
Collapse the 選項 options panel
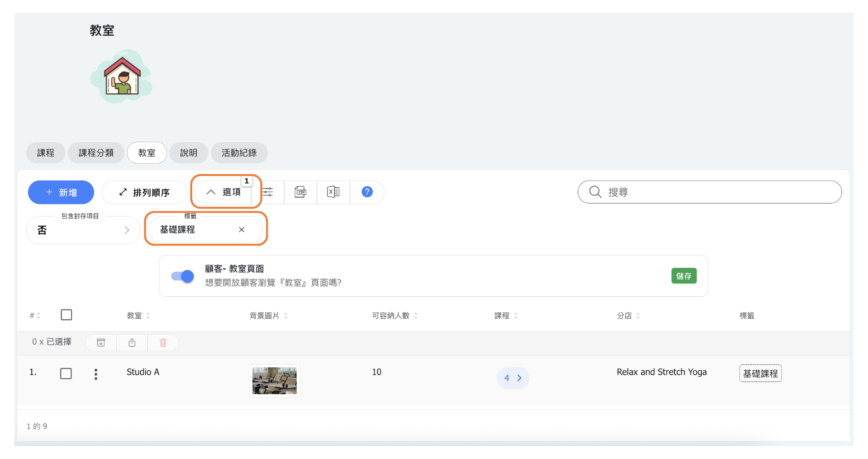coord(224,192)
